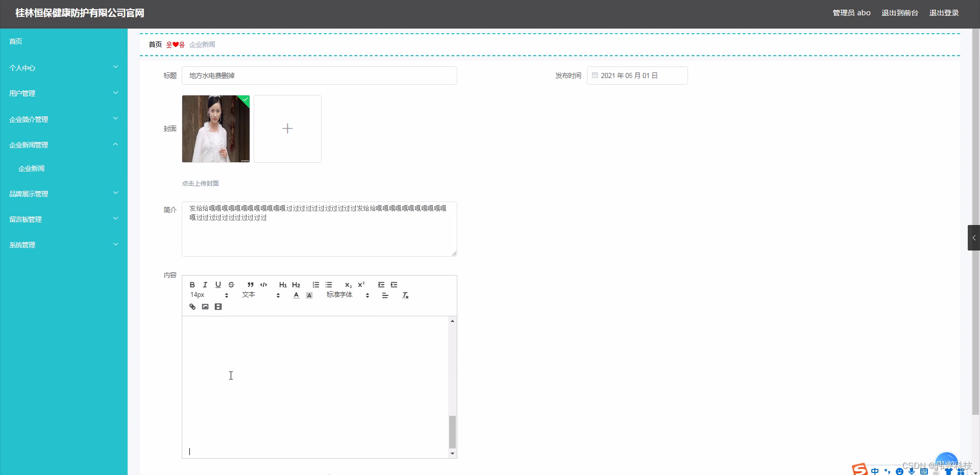Toggle Chinese/English mode on Sogou input
Viewport: 980px width, 475px height.
tap(874, 471)
